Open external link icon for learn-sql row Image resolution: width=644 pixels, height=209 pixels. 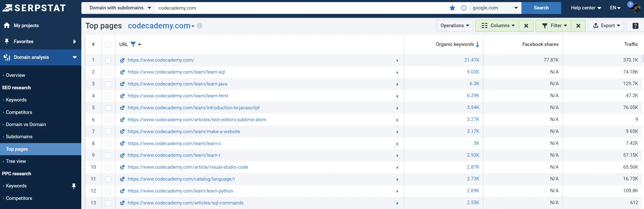(122, 72)
